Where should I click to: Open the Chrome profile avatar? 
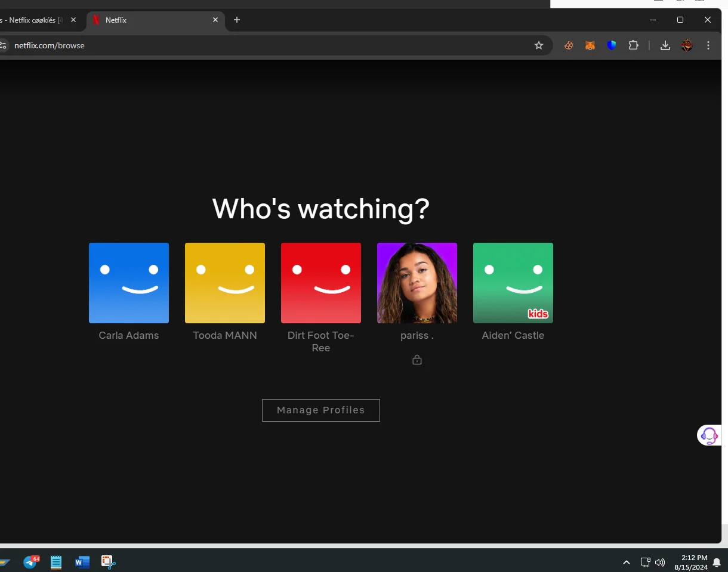687,45
